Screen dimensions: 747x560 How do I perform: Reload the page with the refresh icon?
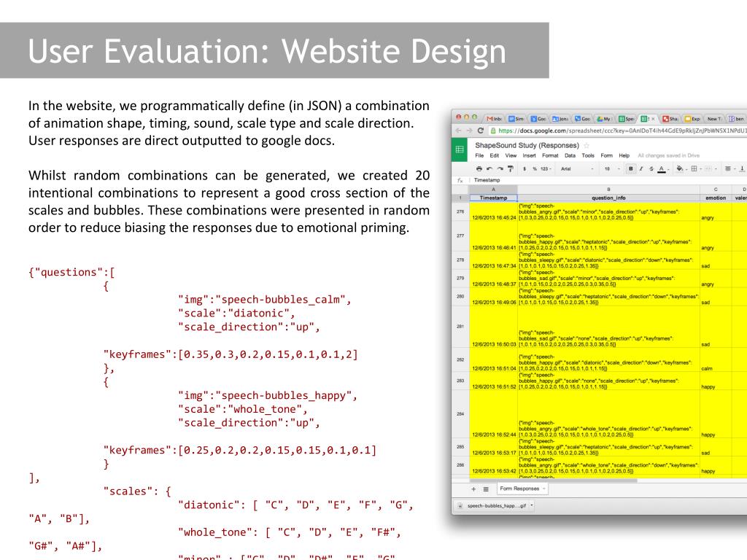(481, 131)
